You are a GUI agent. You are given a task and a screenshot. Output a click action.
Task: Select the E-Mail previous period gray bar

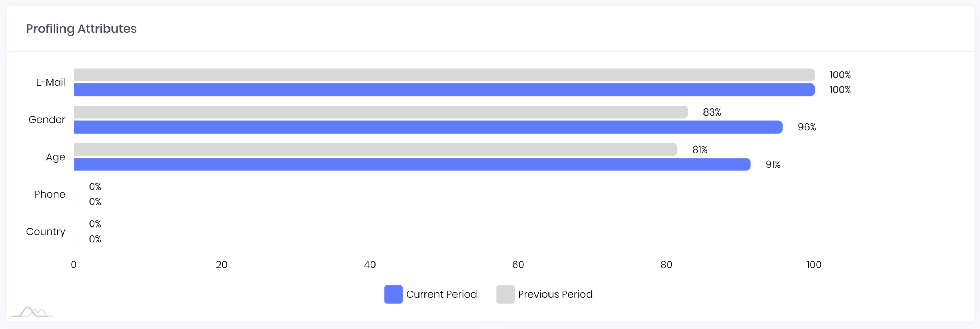click(444, 75)
